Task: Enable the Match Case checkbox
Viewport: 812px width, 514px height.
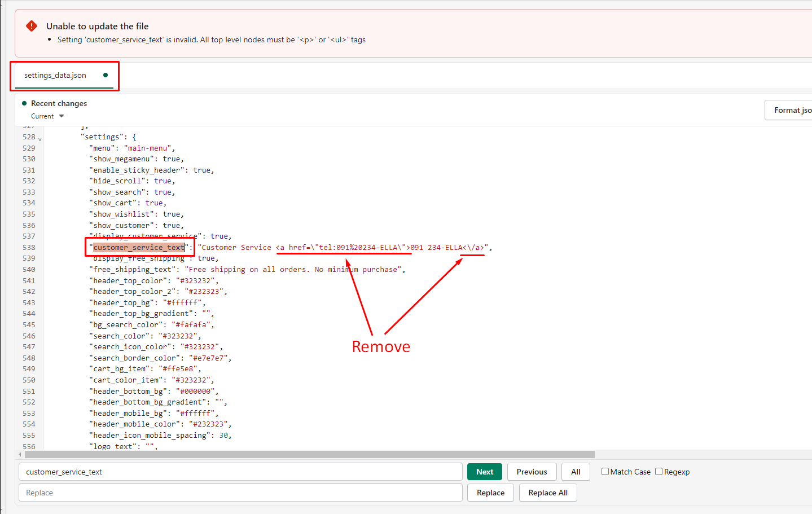Action: (605, 472)
